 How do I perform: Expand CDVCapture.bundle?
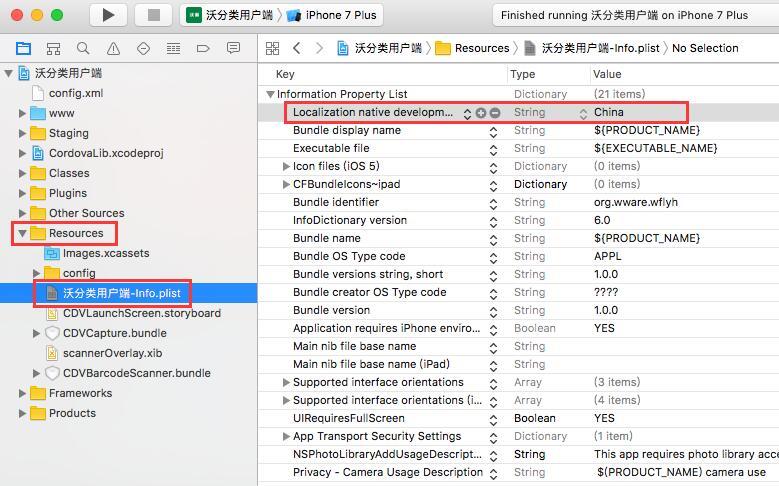[x=36, y=333]
